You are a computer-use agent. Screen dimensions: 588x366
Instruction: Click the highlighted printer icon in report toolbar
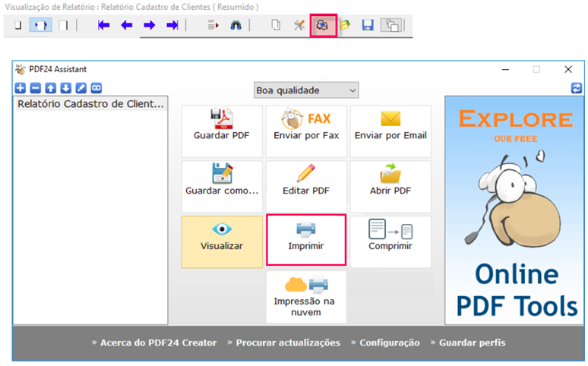pyautogui.click(x=323, y=25)
